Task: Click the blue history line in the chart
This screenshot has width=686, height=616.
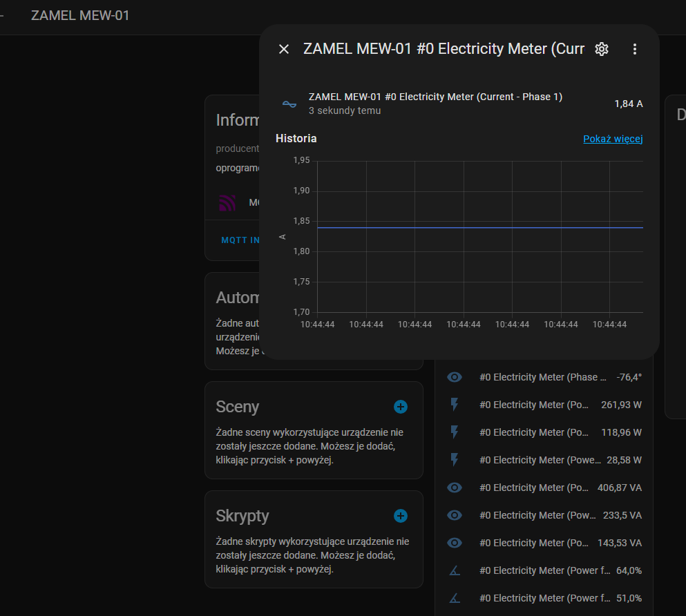Action: coord(480,227)
